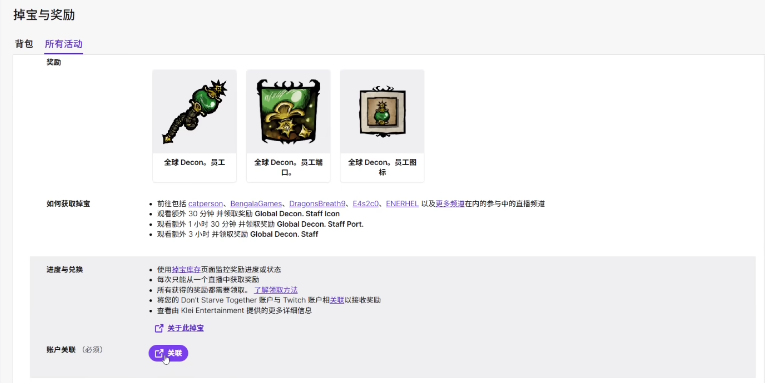Click the external icon inside 关联 button
The height and width of the screenshot is (383, 765).
coord(159,353)
